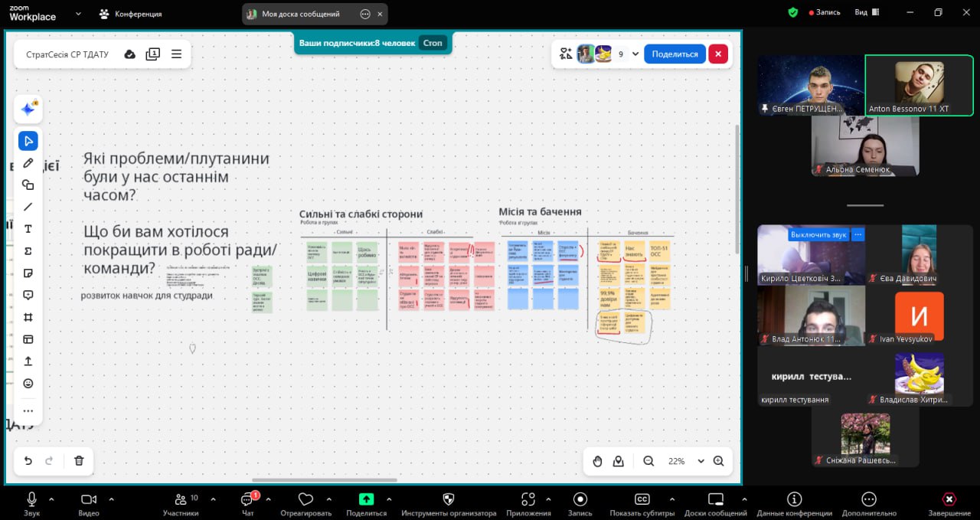Expand share options arrow beside Поделиться
The height and width of the screenshot is (520, 980).
tap(389, 499)
